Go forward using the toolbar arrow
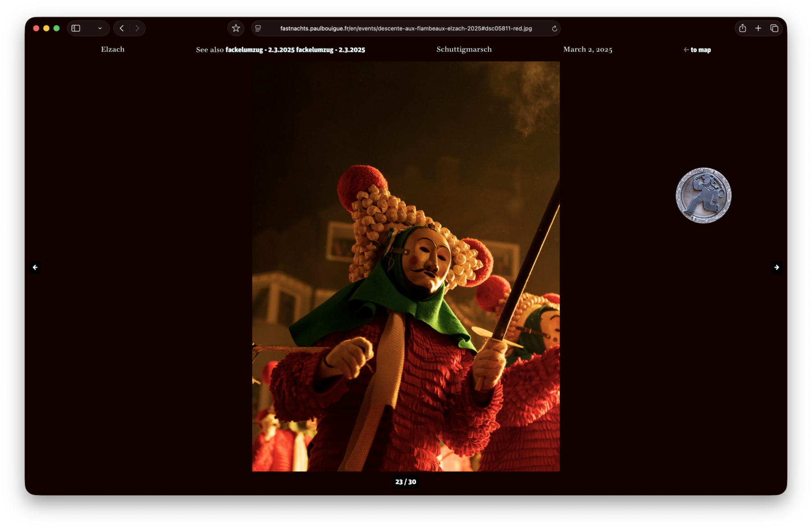 point(137,28)
